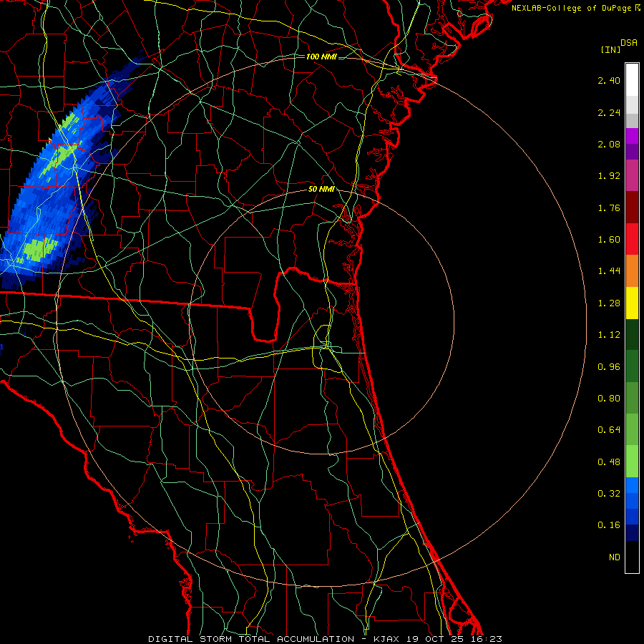Viewport: 644px width, 644px height.
Task: Select the 1.92 legend value
Action: pos(609,176)
